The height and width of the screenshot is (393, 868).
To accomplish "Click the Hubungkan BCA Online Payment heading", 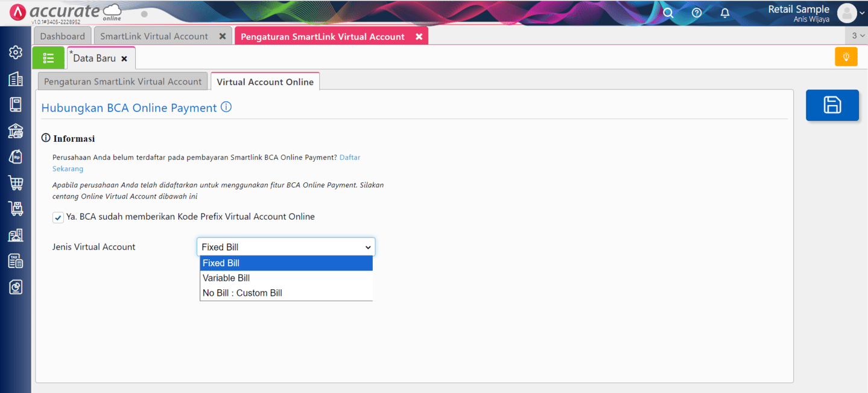I will pos(129,108).
